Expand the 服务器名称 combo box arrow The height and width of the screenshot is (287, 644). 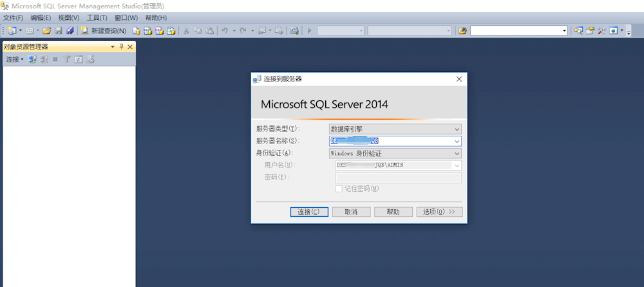457,141
